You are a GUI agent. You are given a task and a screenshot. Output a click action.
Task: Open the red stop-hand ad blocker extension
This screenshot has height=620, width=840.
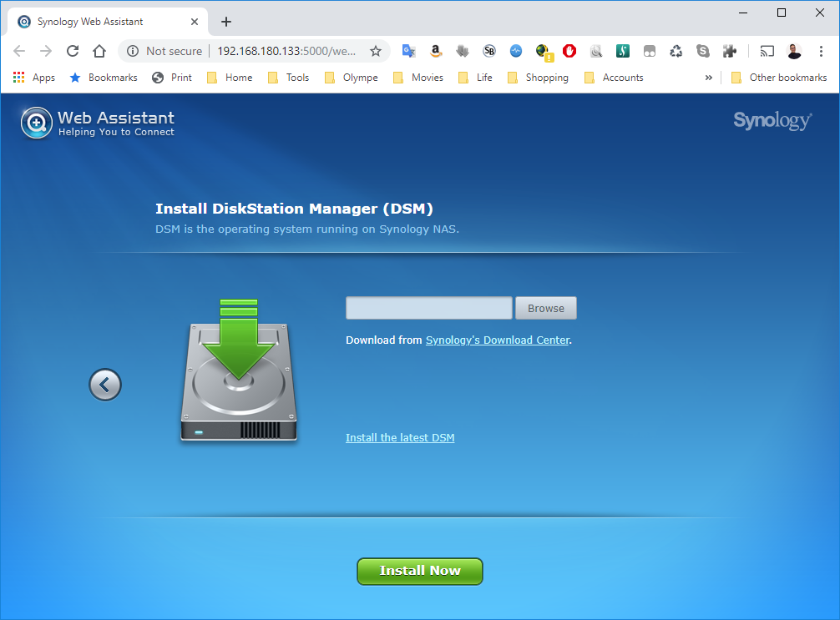pyautogui.click(x=569, y=51)
